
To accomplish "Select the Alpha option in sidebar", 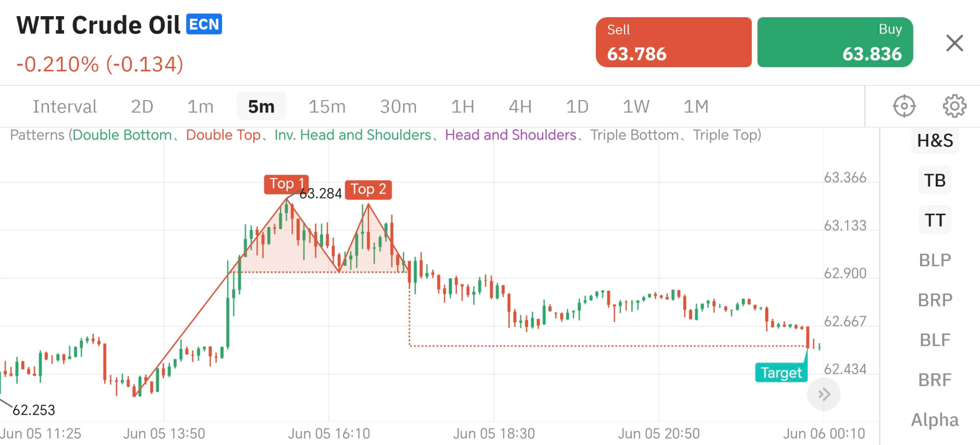I will (x=935, y=419).
